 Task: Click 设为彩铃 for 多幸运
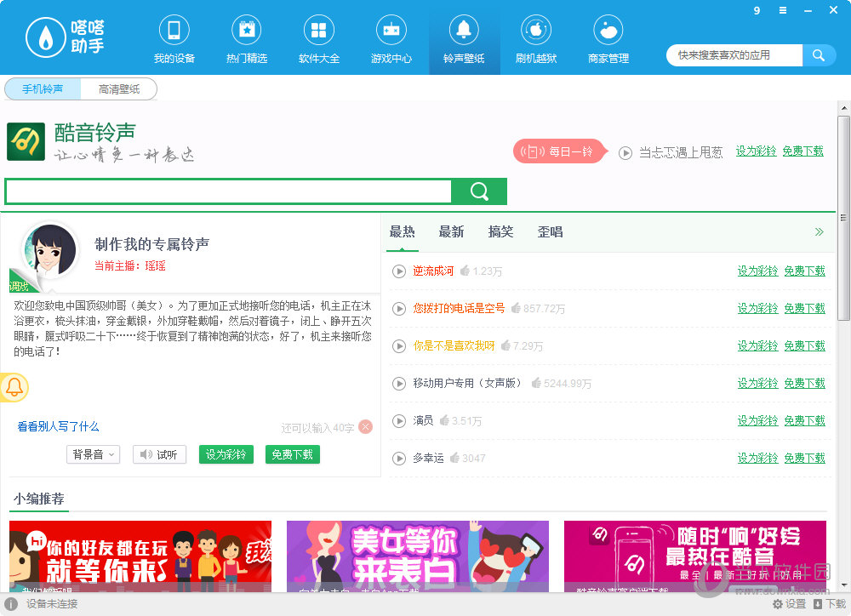coord(757,458)
